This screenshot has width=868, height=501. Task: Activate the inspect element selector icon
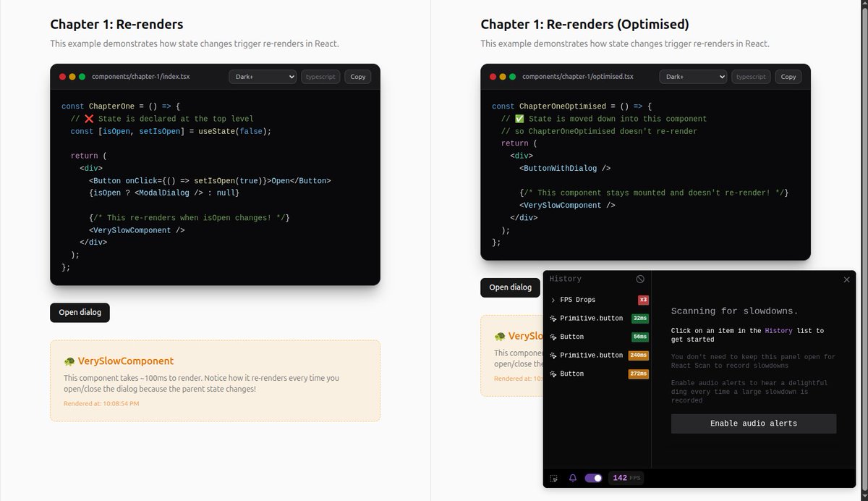(554, 479)
